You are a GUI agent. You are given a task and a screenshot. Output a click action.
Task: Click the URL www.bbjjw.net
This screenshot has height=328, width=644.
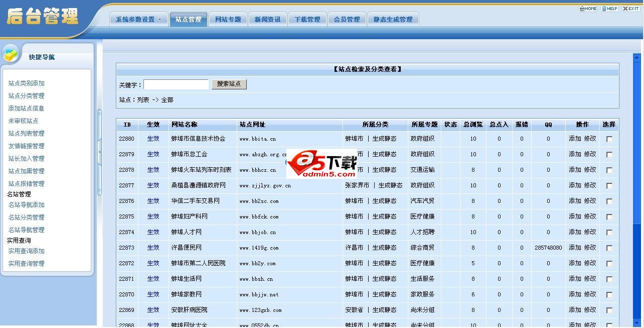point(259,295)
